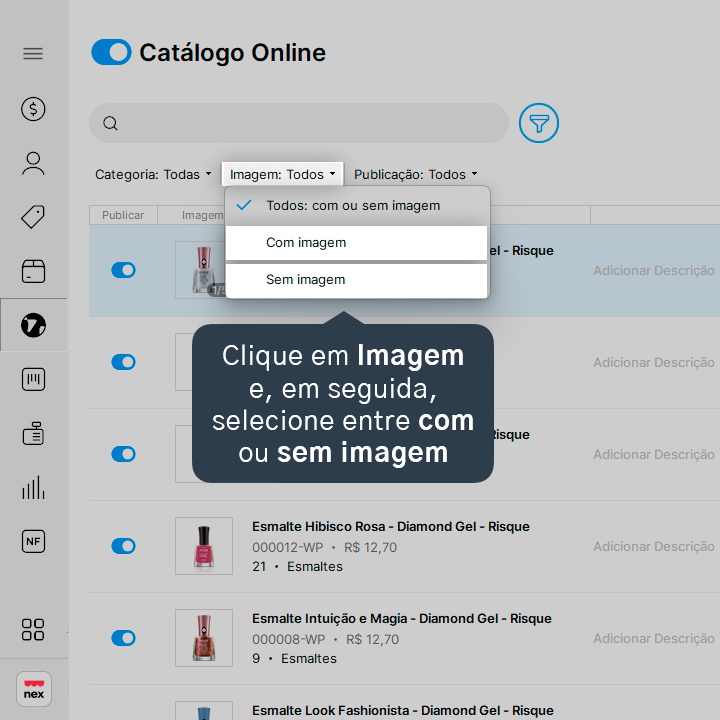Click the code 000008-WP text
This screenshot has width=720, height=720.
pyautogui.click(x=288, y=639)
